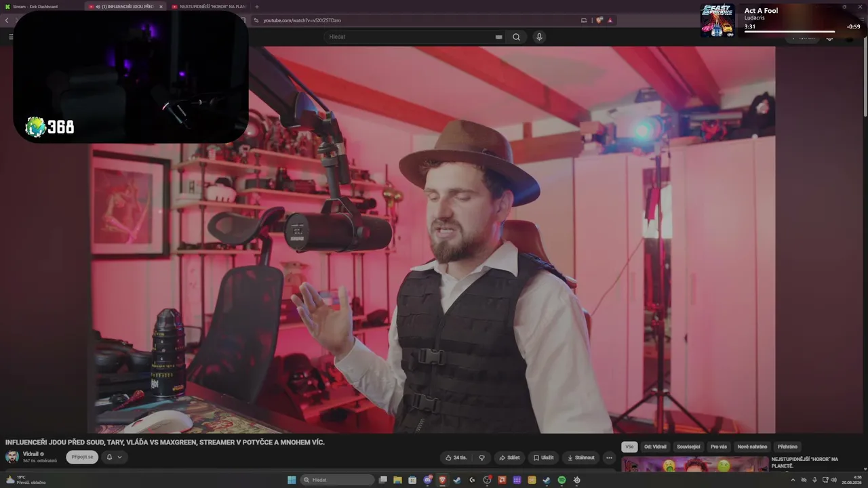This screenshot has height=488, width=868.
Task: Open the NEJSTUPIDNĚJŠÍ "HOROR" NA PLANETĚ title
Action: (x=805, y=462)
